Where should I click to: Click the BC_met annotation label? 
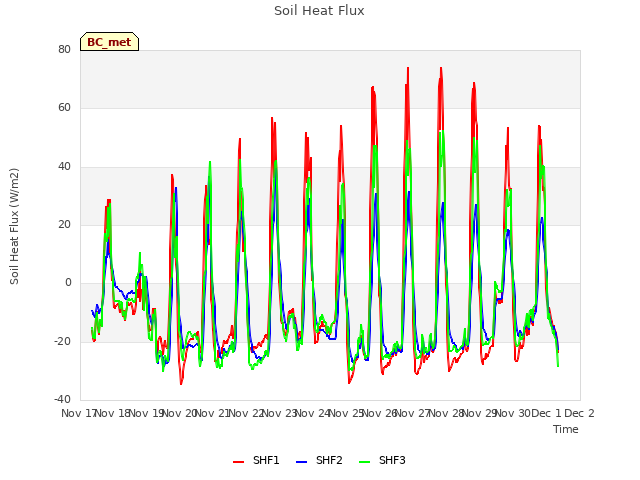tap(109, 42)
